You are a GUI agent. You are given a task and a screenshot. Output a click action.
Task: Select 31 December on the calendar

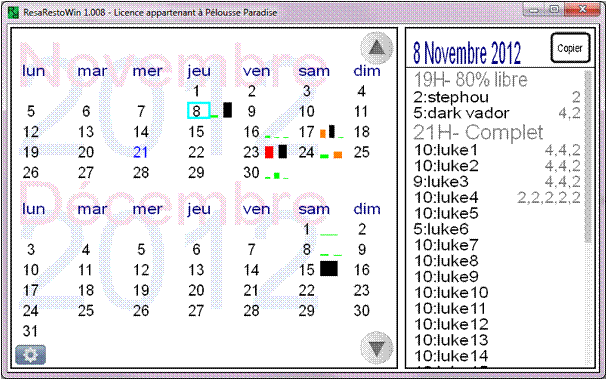point(30,331)
